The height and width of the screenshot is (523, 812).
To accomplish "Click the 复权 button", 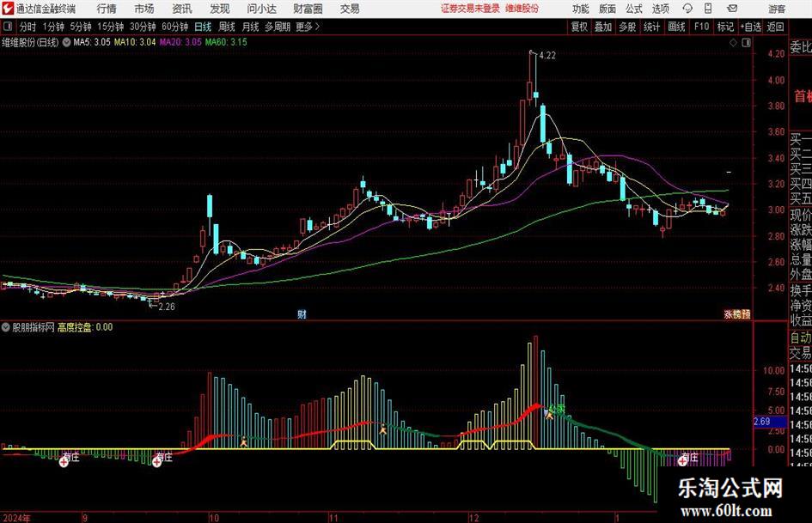I will tap(579, 27).
